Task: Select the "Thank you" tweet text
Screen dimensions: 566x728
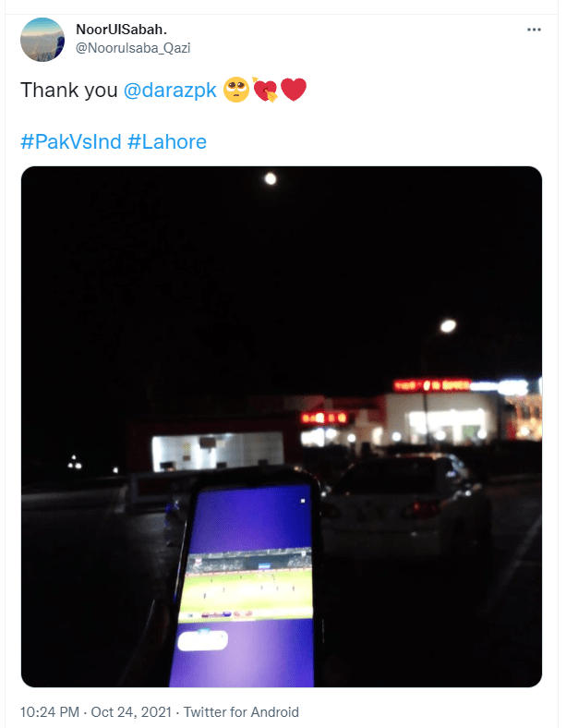Action: (x=68, y=90)
